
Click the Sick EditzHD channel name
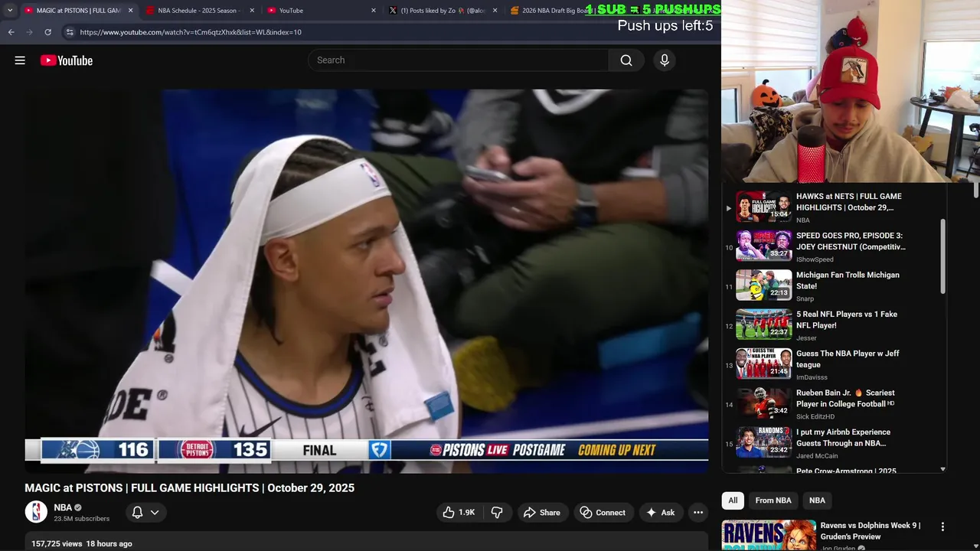[x=815, y=417]
